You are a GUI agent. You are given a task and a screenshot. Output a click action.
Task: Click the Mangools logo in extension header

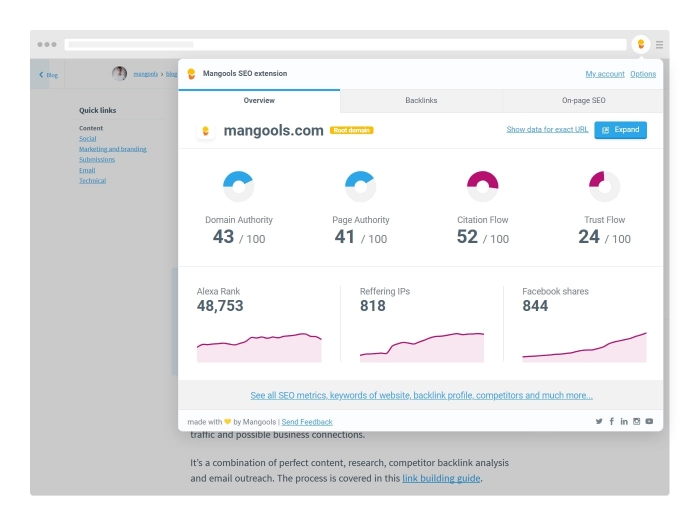(x=192, y=74)
